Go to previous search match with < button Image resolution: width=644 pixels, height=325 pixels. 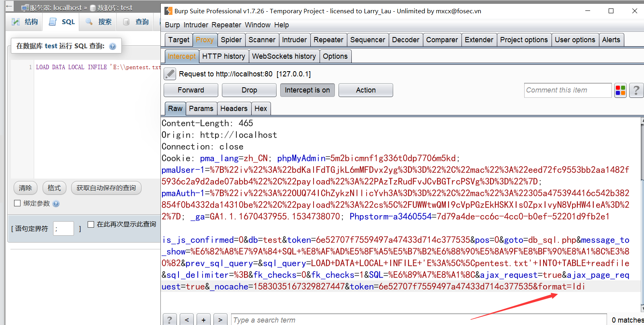(187, 320)
